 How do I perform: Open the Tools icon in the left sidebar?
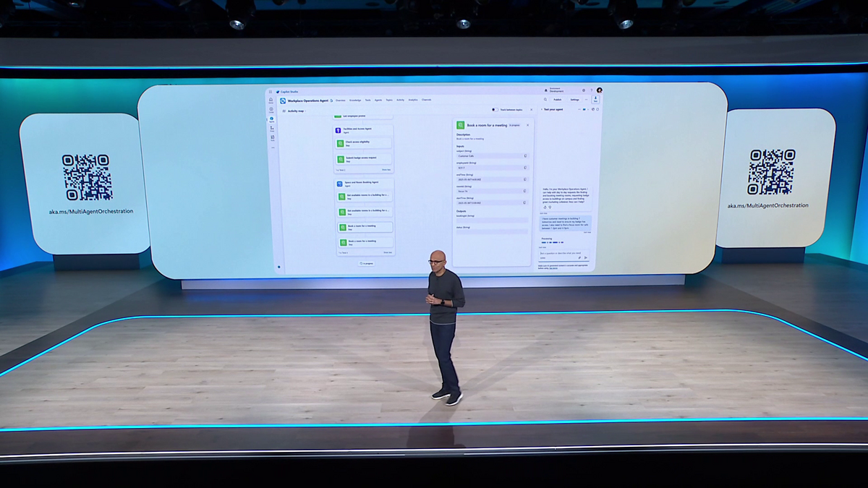pos(272,138)
